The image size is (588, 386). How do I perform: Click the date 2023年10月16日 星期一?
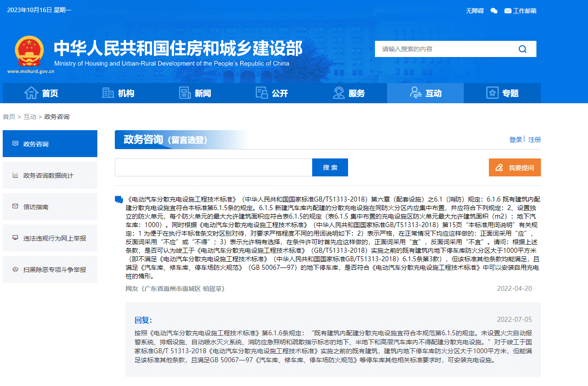tap(39, 10)
